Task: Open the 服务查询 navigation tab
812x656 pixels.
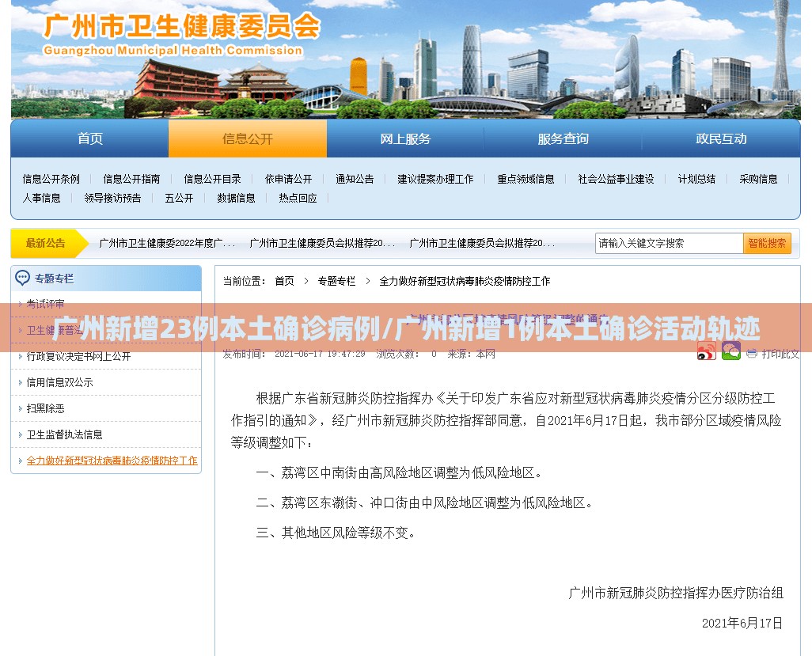Action: 563,138
